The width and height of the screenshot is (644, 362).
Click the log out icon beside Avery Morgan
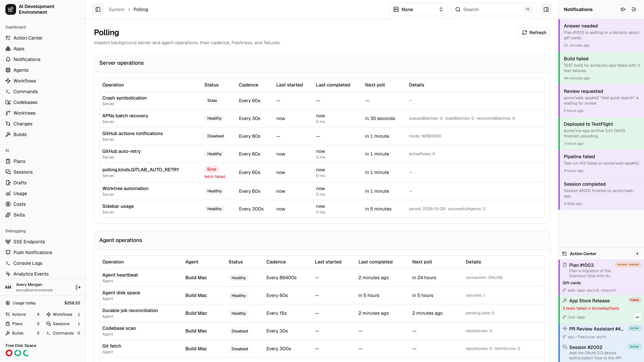78,287
